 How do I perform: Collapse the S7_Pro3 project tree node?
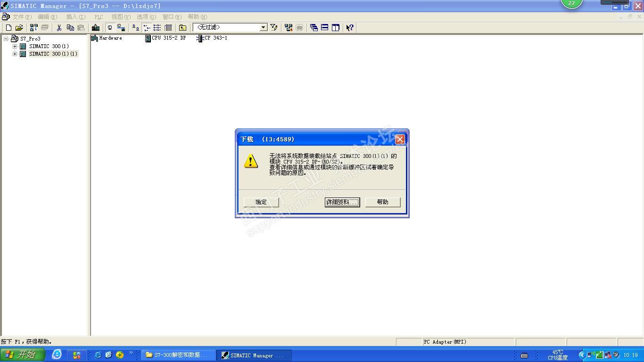tap(6, 39)
